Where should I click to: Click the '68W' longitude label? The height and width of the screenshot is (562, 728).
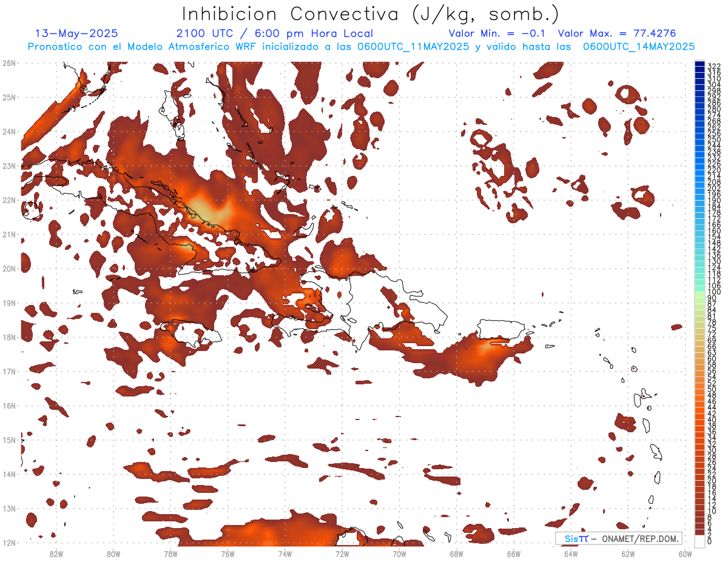click(457, 554)
